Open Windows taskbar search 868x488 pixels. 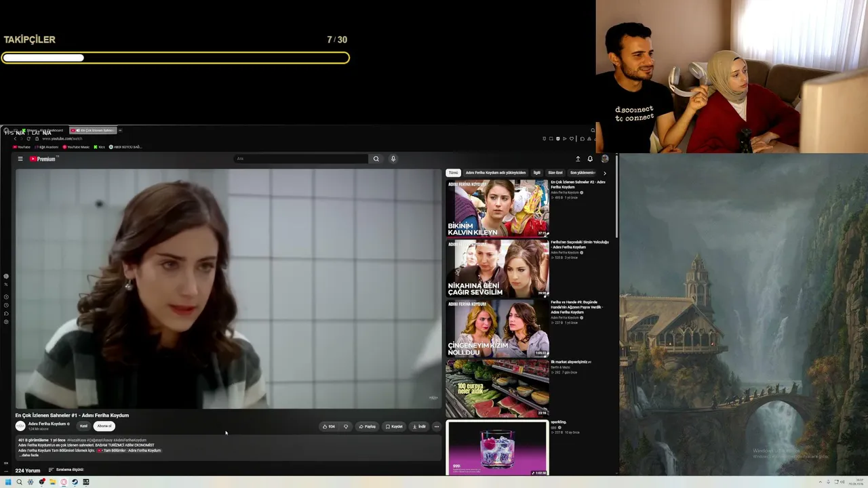click(x=19, y=482)
